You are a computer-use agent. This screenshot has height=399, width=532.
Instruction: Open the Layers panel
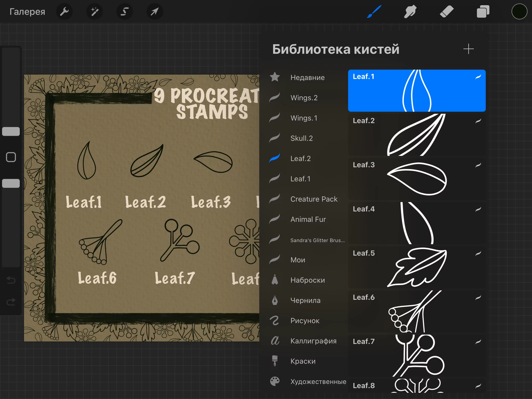tap(483, 12)
